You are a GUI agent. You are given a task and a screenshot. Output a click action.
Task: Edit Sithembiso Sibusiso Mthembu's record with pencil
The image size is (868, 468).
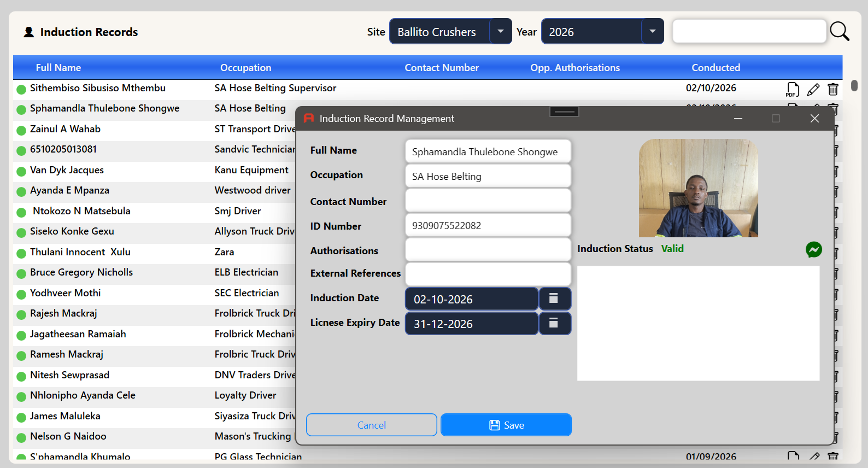point(813,89)
